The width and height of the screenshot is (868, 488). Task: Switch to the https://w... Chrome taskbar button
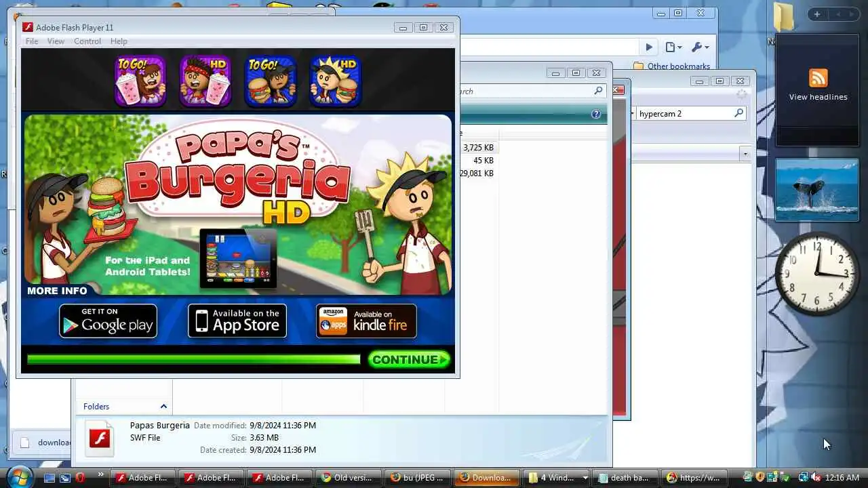pyautogui.click(x=694, y=478)
